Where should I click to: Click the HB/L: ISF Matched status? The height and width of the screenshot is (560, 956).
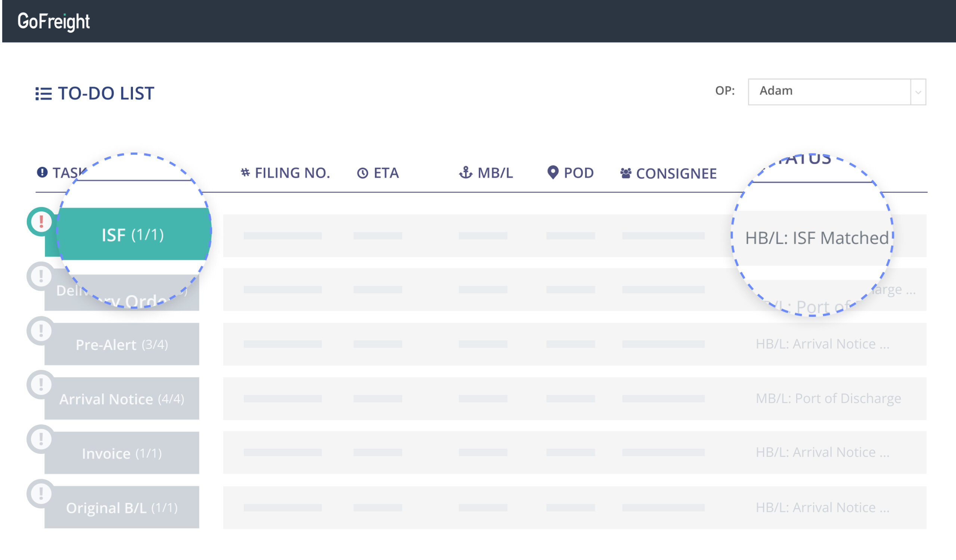tap(816, 238)
